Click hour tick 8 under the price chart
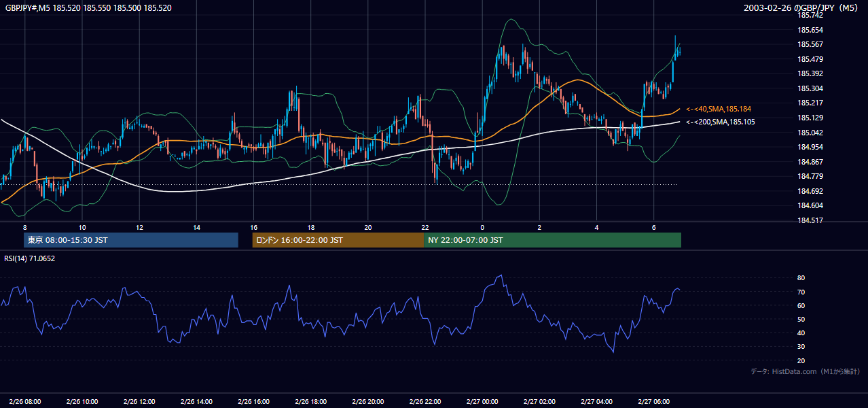The height and width of the screenshot is (408, 868). 24,227
